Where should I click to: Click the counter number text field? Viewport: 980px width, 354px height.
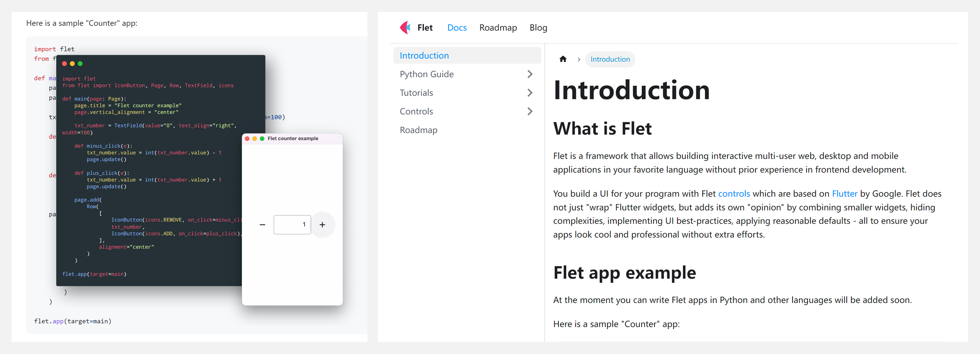click(292, 225)
